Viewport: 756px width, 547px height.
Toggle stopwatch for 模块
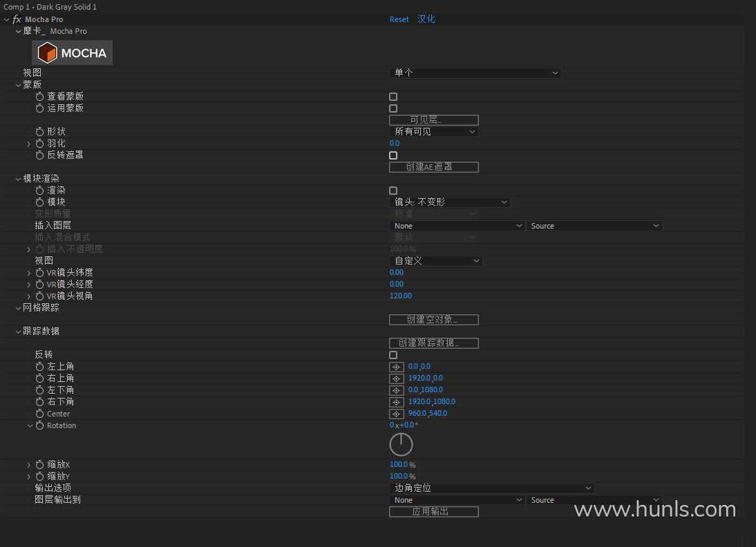coord(39,202)
